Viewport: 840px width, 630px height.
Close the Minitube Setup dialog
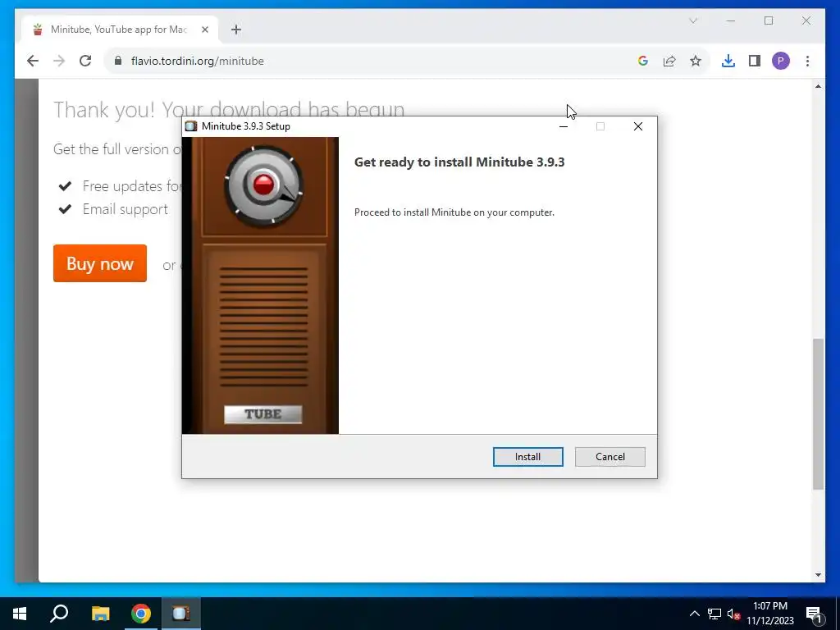coord(638,126)
